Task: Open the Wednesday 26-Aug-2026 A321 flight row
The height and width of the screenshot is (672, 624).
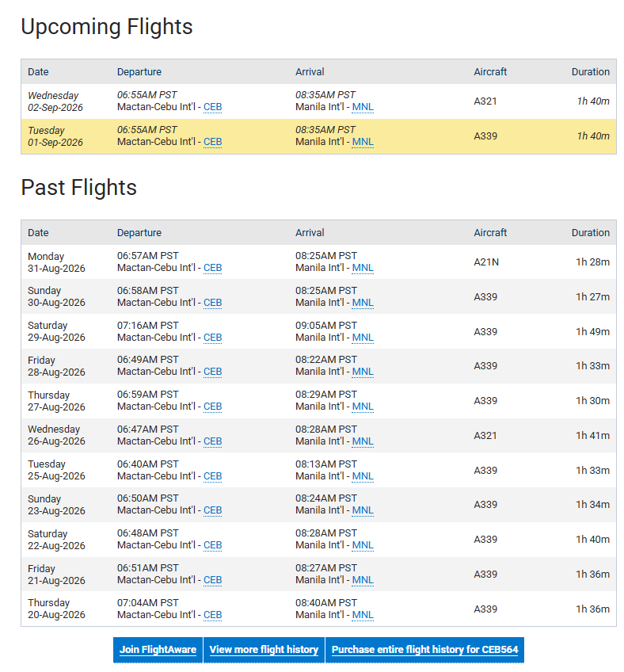Action: pos(318,435)
